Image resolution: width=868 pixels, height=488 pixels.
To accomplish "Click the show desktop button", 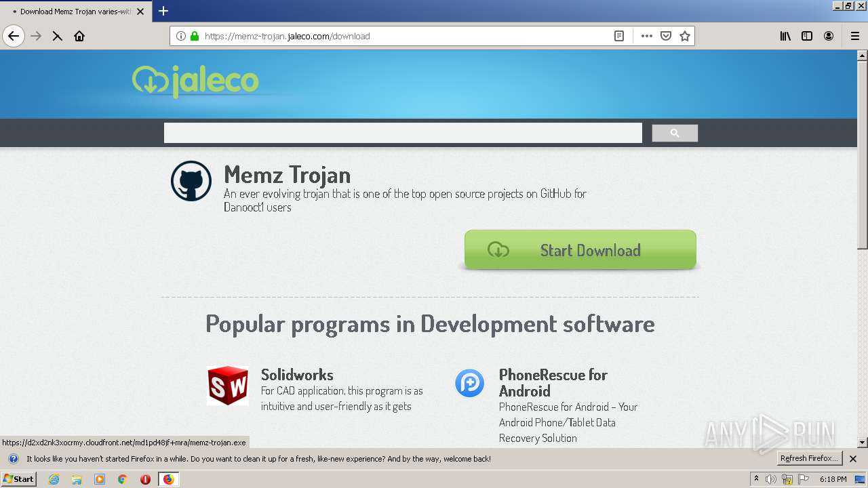I will pyautogui.click(x=861, y=479).
